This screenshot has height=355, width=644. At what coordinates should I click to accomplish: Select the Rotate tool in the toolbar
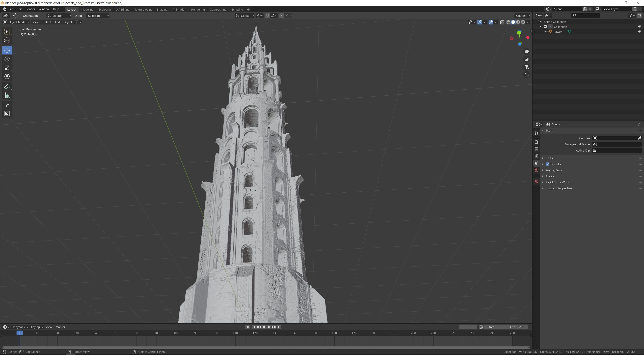[x=7, y=59]
